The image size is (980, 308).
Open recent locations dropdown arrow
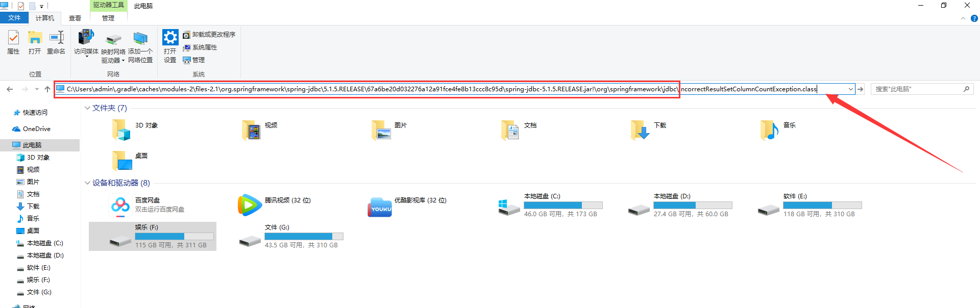click(37, 89)
